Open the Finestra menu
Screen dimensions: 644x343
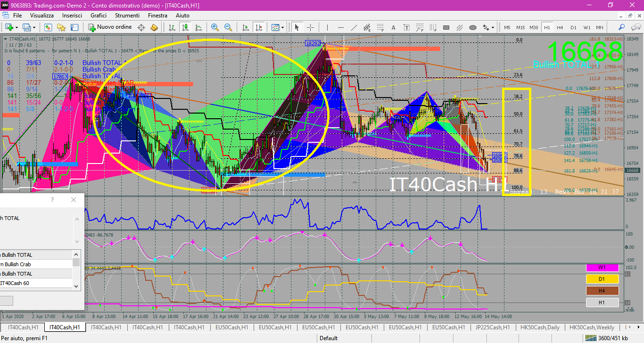click(157, 16)
